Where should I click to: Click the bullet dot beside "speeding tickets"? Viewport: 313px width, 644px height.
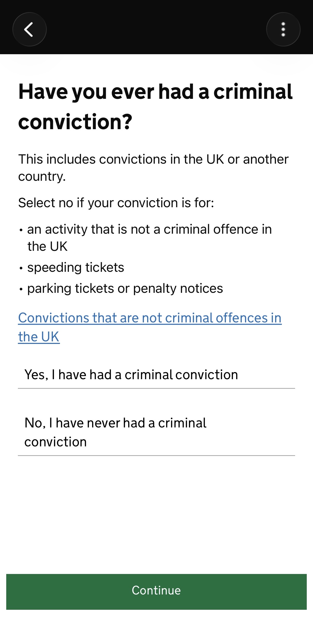(x=21, y=268)
